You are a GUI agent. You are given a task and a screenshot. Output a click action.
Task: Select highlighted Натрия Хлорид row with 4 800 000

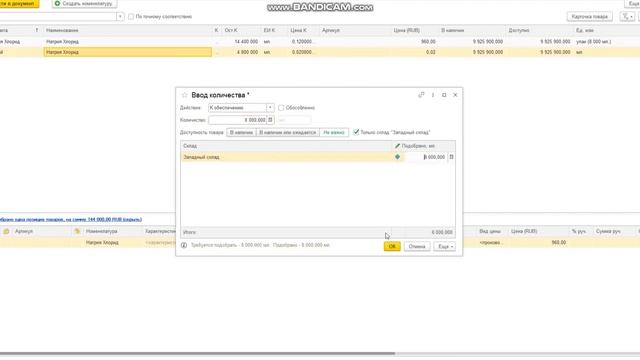point(320,52)
